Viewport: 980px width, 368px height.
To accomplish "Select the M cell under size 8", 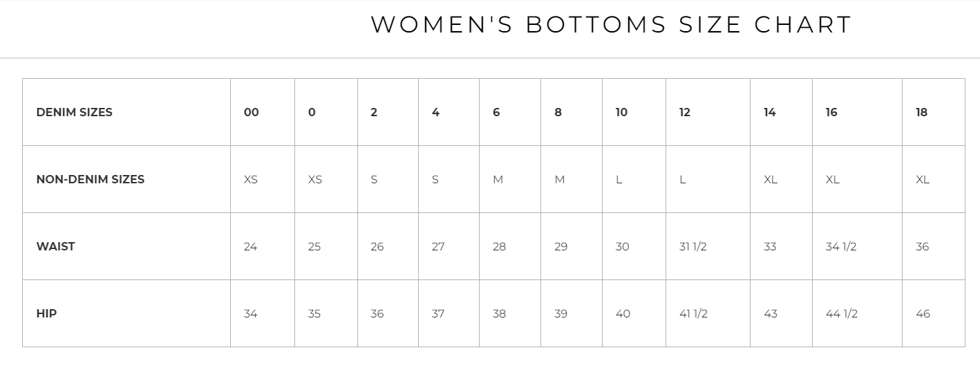I will coord(560,179).
